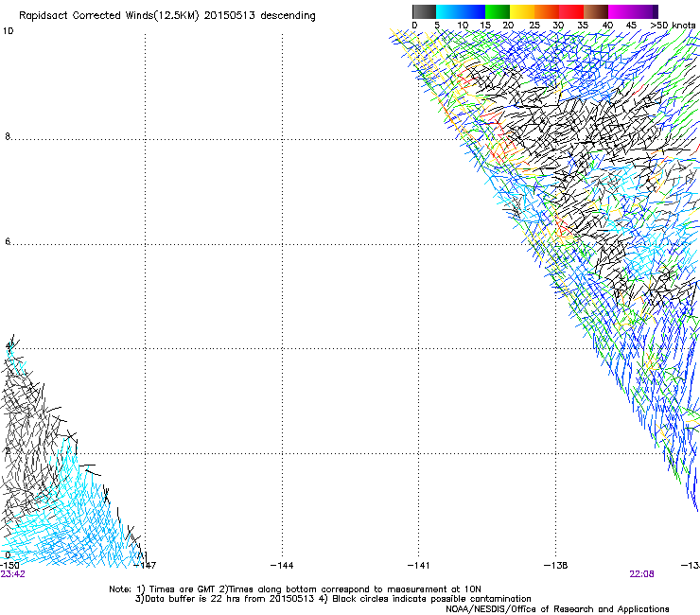Click the purple time label '22:08'
The image size is (700, 615).
click(x=641, y=574)
